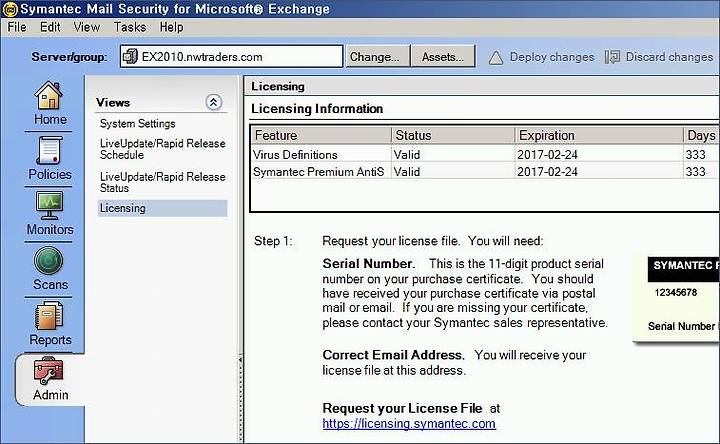Click the Virus Definitions expiration date 2017-02-24
The height and width of the screenshot is (444, 720).
coord(547,155)
